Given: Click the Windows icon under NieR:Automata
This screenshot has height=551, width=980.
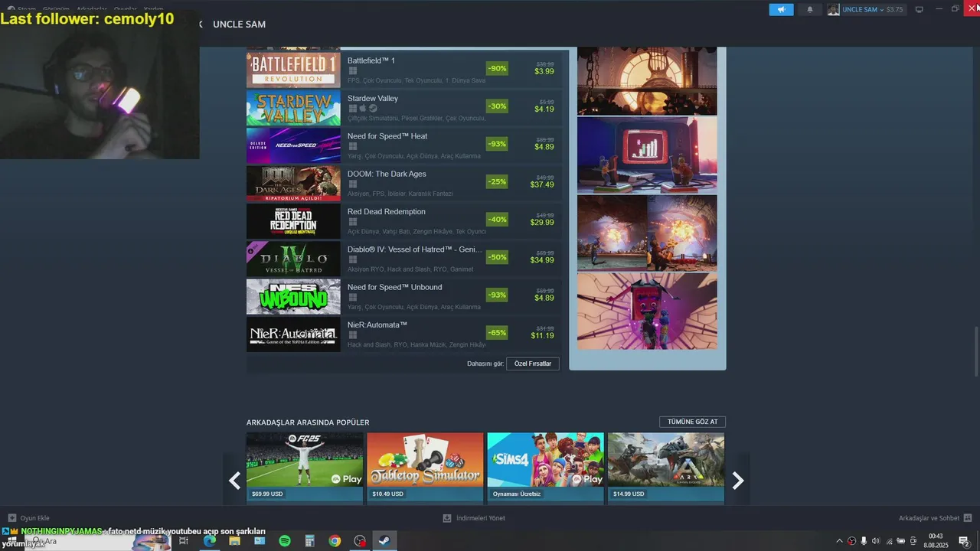Looking at the screenshot, I should point(353,335).
